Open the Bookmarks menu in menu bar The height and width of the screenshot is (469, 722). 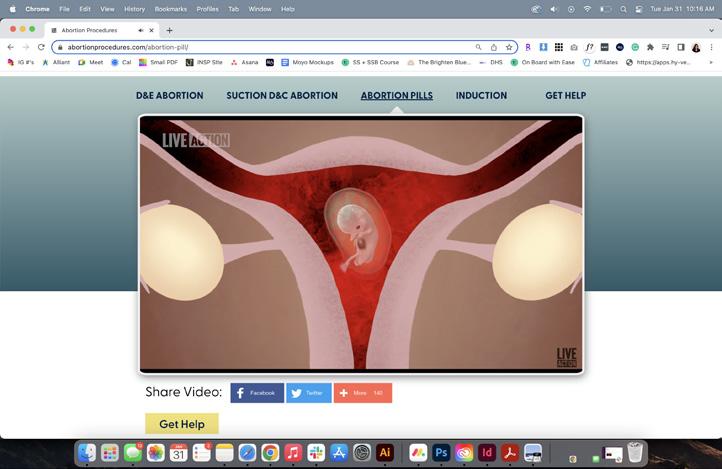[x=171, y=9]
